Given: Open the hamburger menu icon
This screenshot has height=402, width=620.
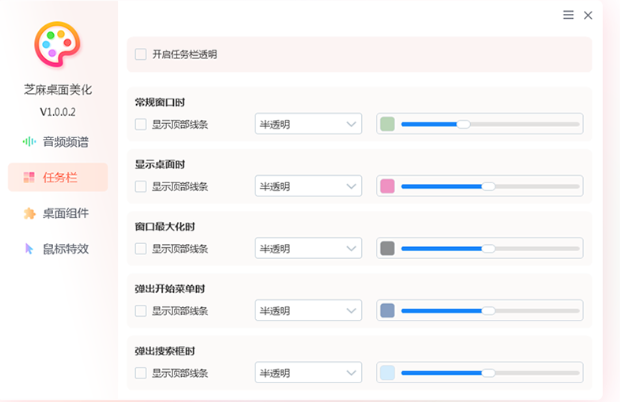Looking at the screenshot, I should pos(568,15).
